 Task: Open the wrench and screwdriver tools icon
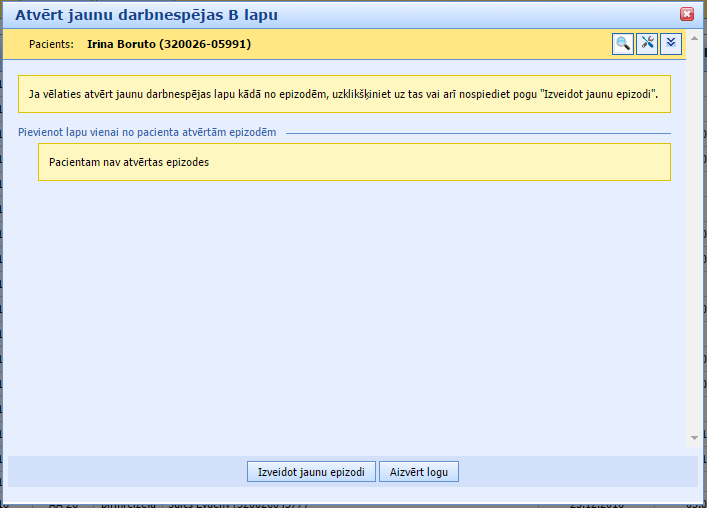pyautogui.click(x=647, y=43)
